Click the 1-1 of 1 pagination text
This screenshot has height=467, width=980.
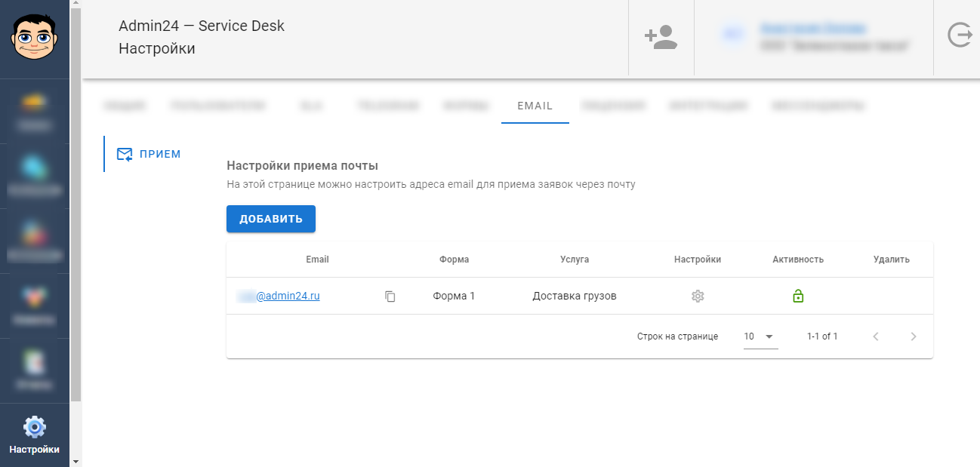pyautogui.click(x=822, y=336)
